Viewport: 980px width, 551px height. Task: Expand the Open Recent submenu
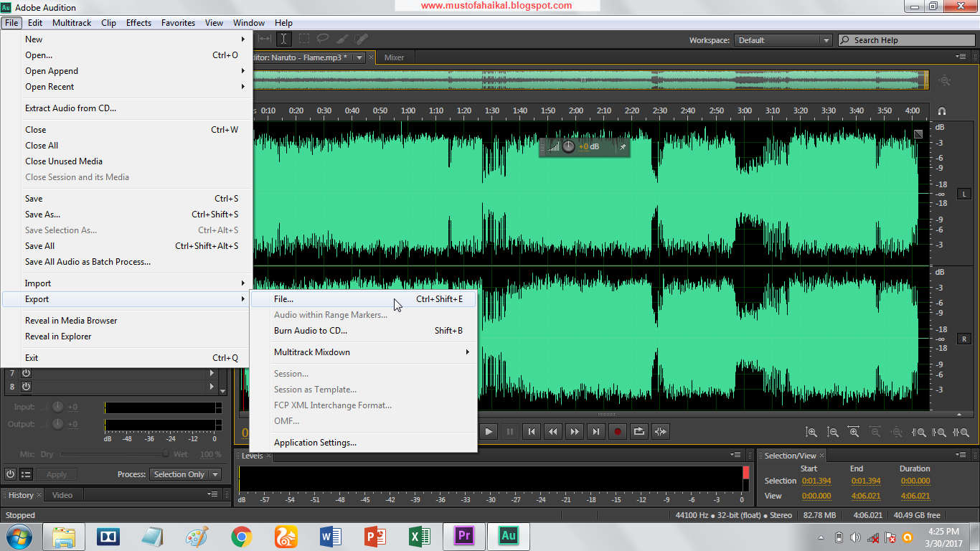pyautogui.click(x=128, y=87)
